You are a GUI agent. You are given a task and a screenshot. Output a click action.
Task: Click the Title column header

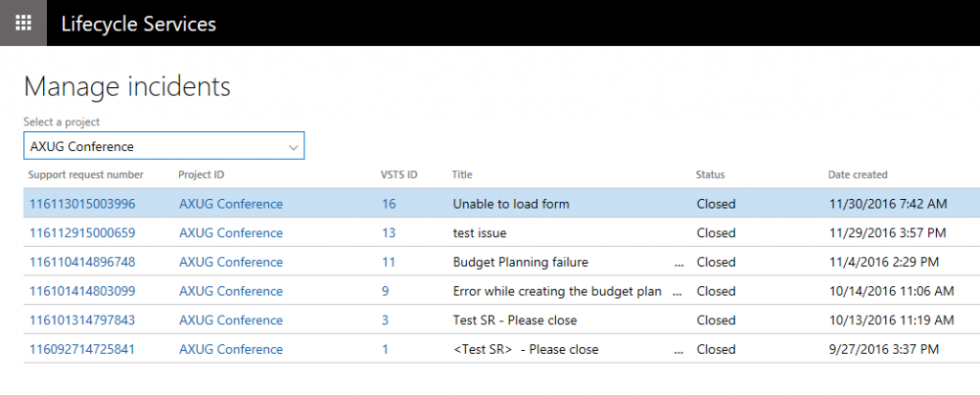(462, 175)
